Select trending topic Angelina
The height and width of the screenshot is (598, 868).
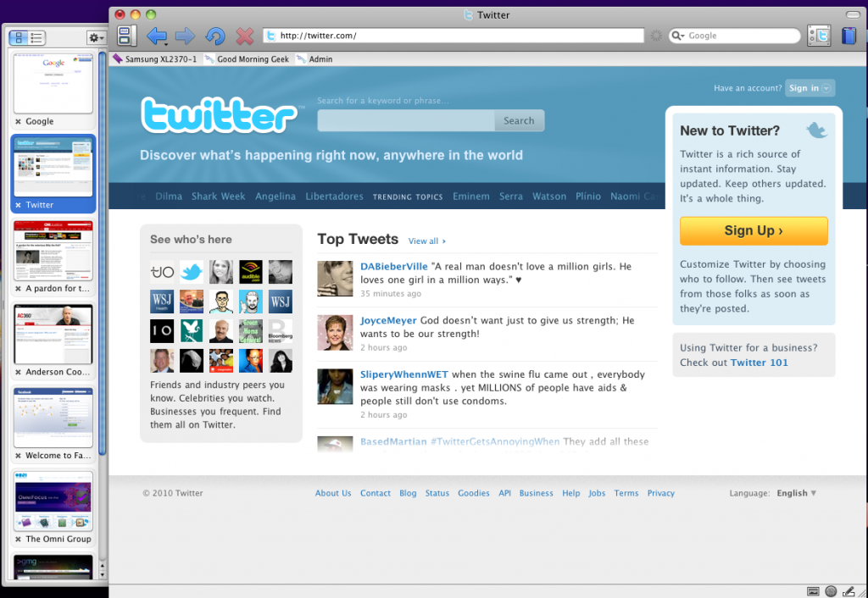[x=275, y=197]
